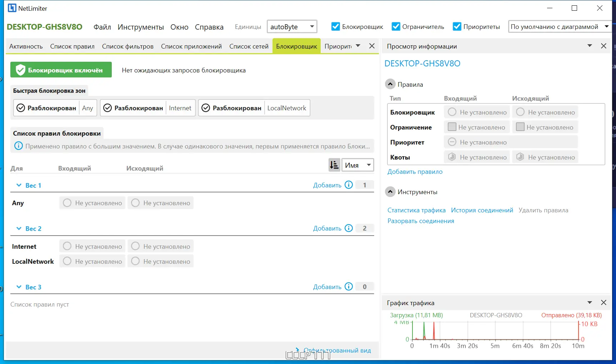Toggle incoming Ограничение rule in info panel
Image resolution: width=616 pixels, height=364 pixels.
pyautogui.click(x=477, y=127)
